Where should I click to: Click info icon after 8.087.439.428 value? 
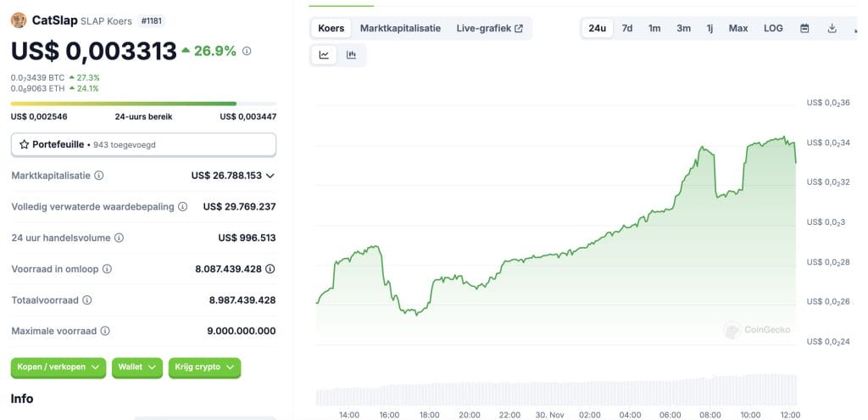pos(270,269)
